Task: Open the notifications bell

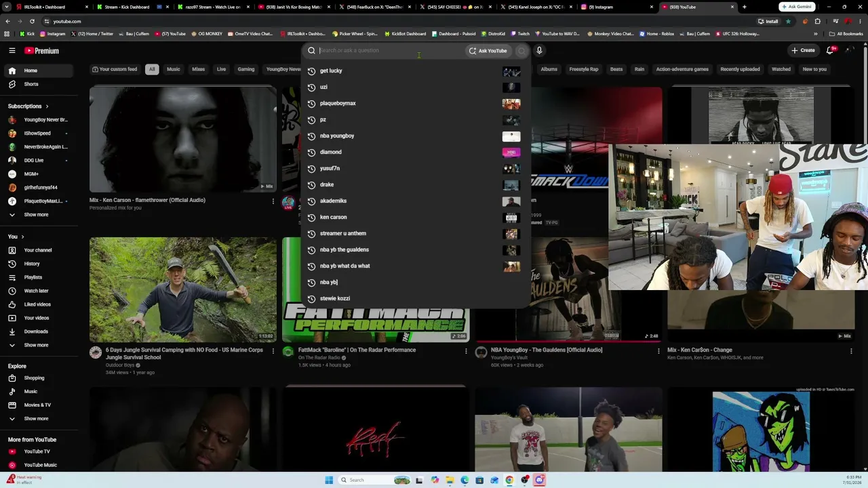Action: [831, 50]
